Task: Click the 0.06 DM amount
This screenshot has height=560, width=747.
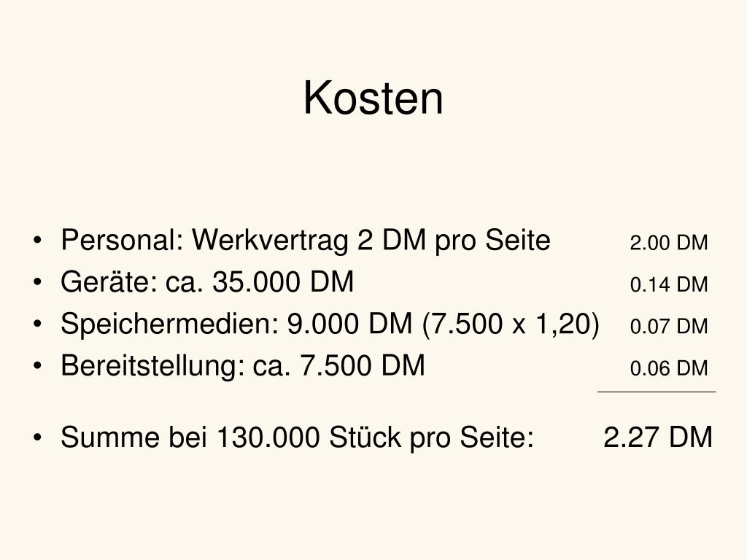Action: (x=668, y=368)
